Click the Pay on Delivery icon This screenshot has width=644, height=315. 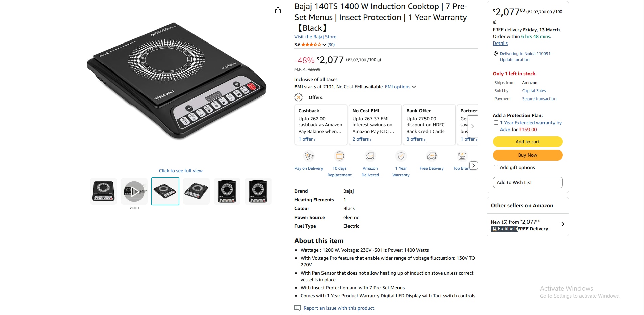pos(309,156)
